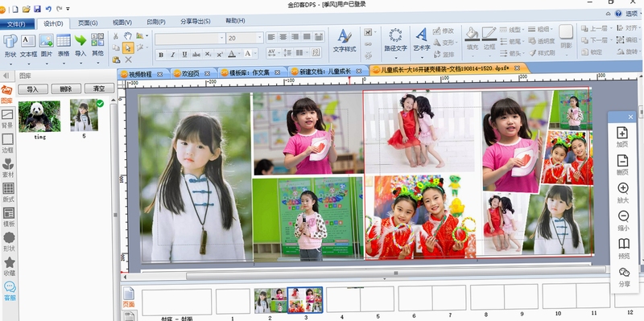Click the save floppy disk icon
The height and width of the screenshot is (321, 644).
(37, 9)
